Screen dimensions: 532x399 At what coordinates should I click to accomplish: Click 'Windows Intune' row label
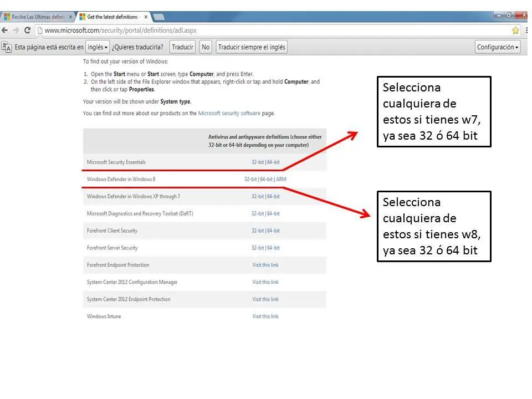(x=104, y=316)
